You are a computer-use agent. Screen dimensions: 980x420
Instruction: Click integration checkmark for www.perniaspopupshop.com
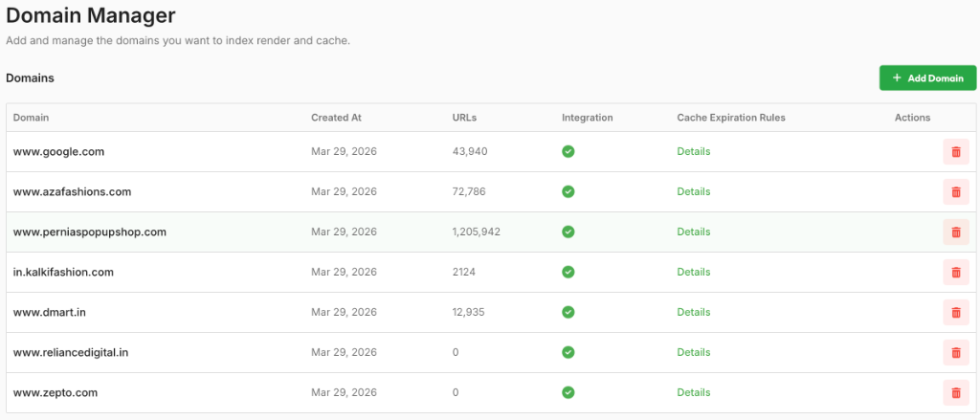click(568, 232)
